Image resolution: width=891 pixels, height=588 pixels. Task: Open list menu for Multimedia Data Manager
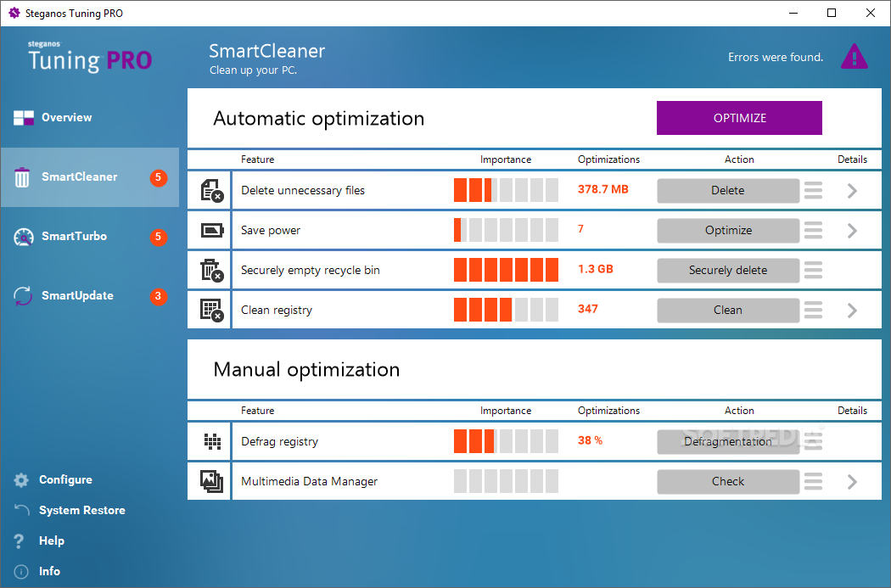[x=813, y=481]
